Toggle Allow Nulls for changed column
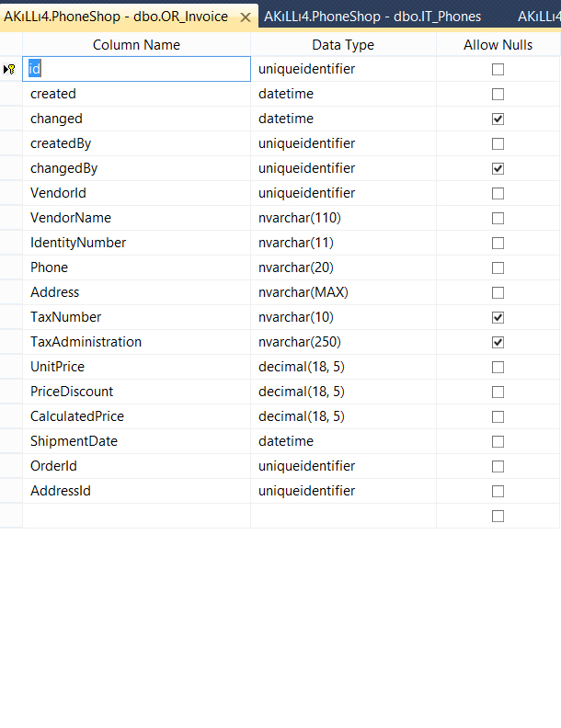The image size is (561, 728). point(498,119)
